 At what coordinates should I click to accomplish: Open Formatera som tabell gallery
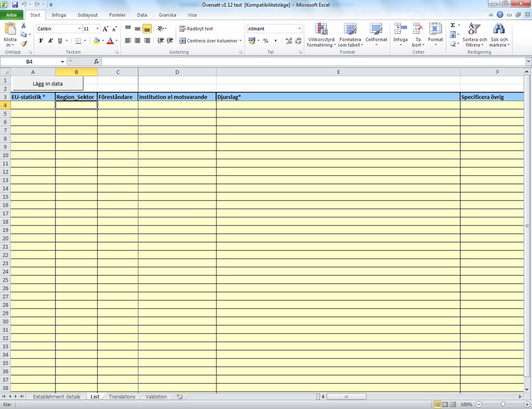pos(350,35)
